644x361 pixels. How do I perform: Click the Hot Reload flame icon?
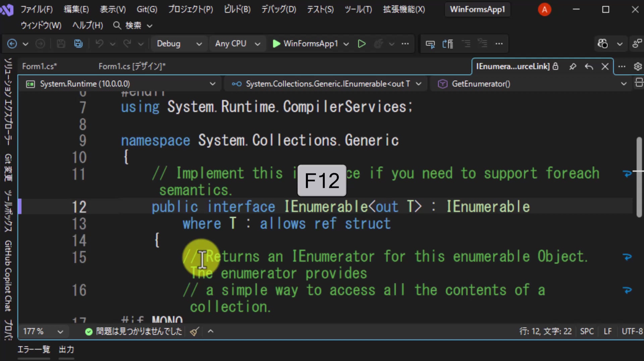pyautogui.click(x=378, y=44)
